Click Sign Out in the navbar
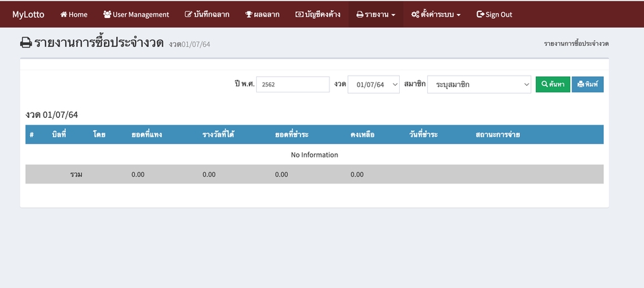644x288 pixels. (x=494, y=14)
